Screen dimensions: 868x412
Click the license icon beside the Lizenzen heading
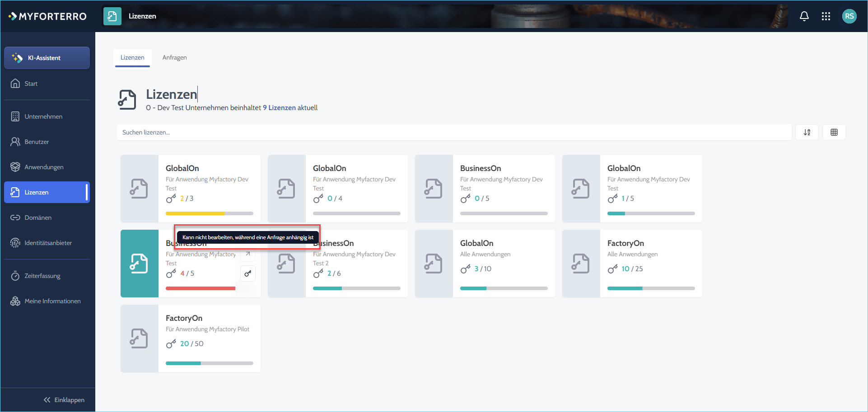tap(127, 99)
